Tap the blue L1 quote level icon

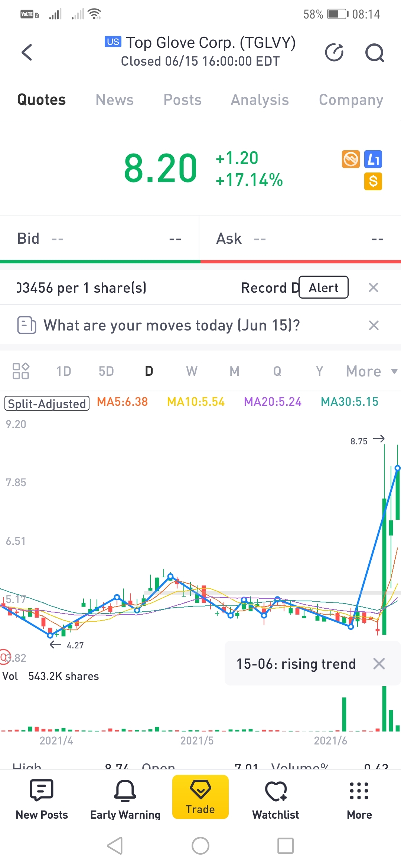[373, 160]
